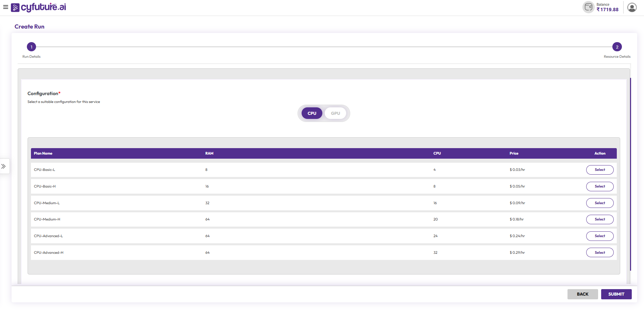This screenshot has height=318, width=644.
Task: Click the Plan Name column header
Action: (x=43, y=154)
